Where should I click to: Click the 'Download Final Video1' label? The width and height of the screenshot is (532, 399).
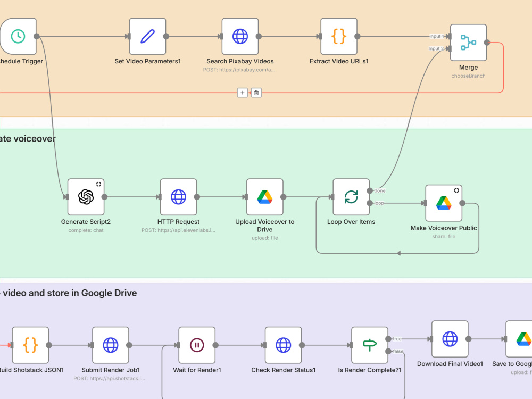(450, 364)
